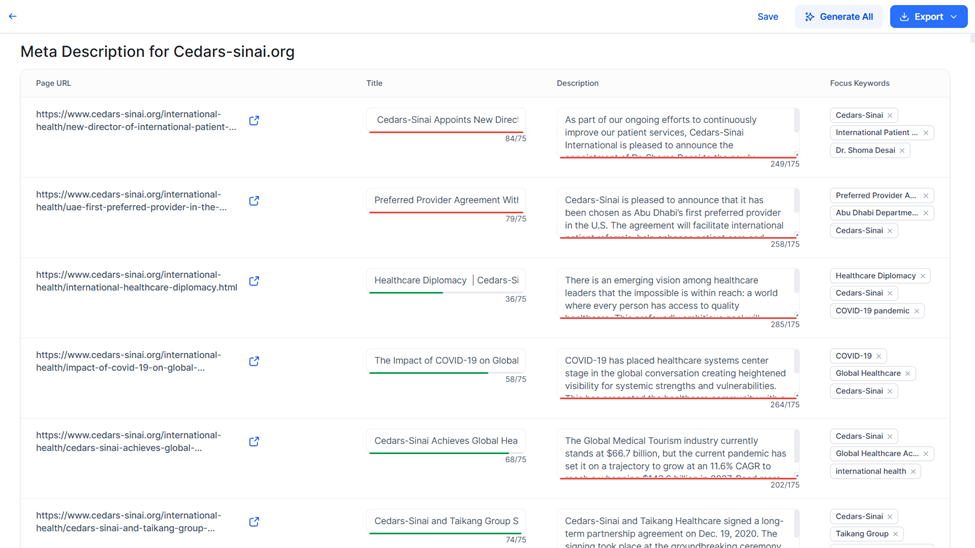Go back using the left arrow icon
The height and width of the screenshot is (548, 975).
click(x=12, y=16)
